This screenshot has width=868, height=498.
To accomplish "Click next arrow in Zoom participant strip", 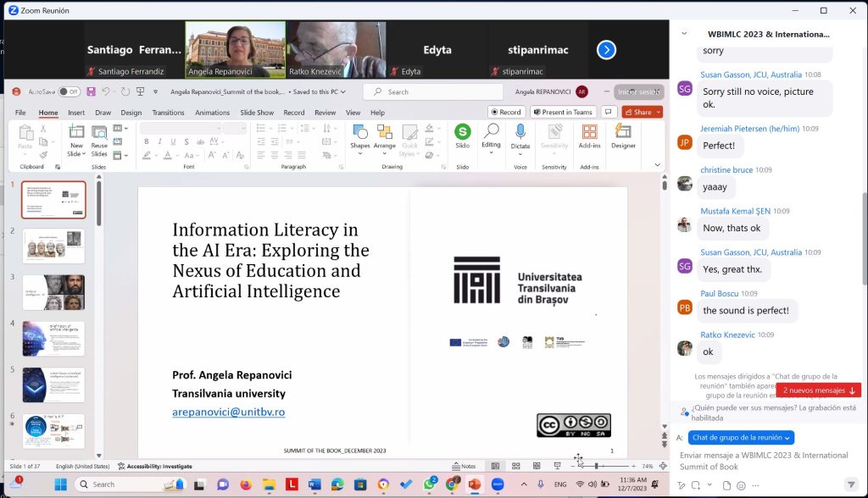I will (606, 50).
